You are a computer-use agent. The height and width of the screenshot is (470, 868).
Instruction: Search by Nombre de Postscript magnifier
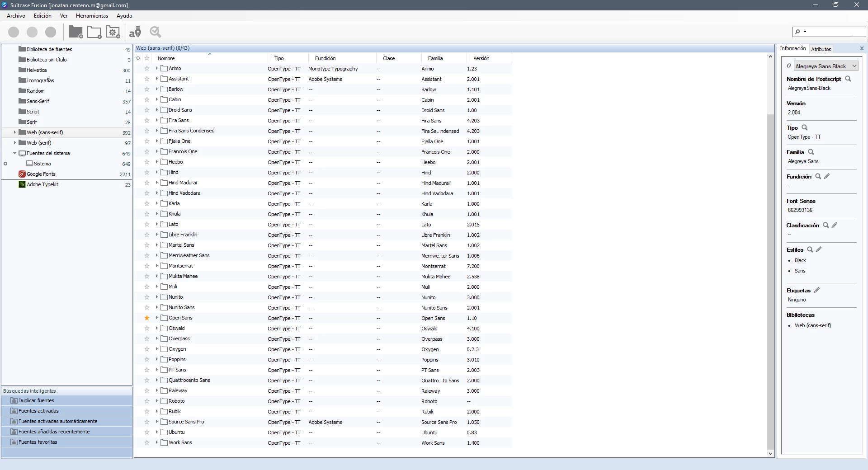click(848, 79)
